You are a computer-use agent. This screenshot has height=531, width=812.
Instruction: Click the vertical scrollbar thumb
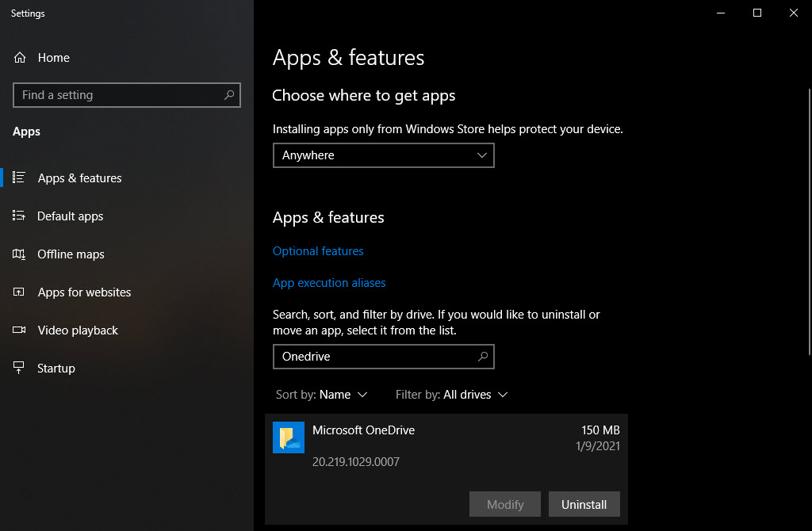pyautogui.click(x=810, y=221)
